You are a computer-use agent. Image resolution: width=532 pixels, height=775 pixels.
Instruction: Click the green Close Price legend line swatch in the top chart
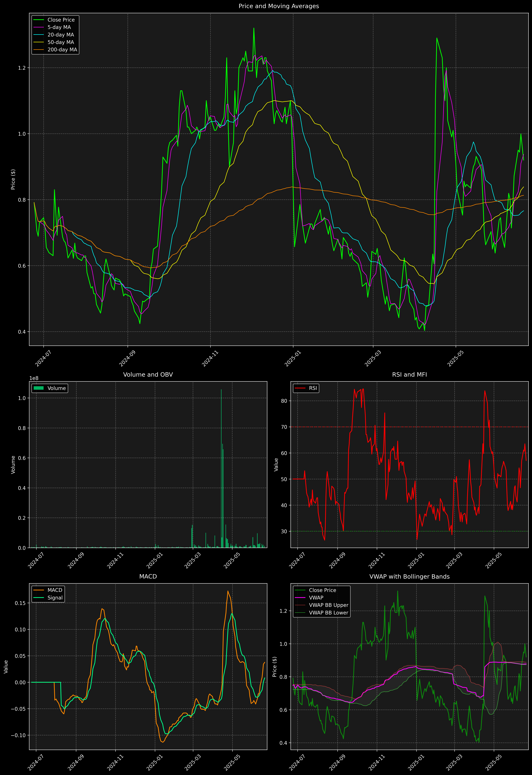coord(39,20)
